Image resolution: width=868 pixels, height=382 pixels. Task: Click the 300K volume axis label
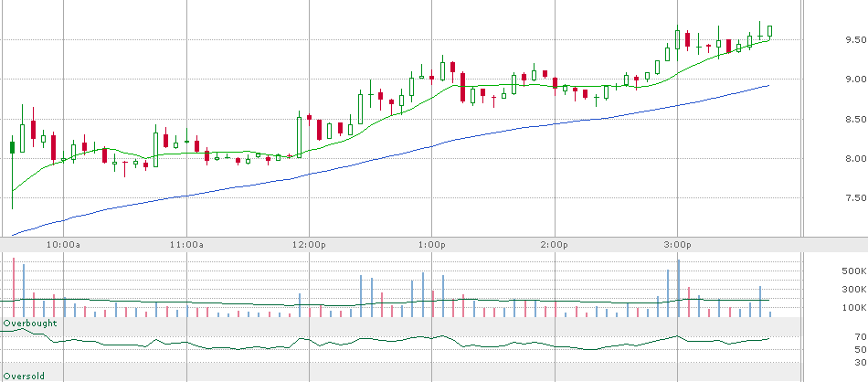point(854,289)
